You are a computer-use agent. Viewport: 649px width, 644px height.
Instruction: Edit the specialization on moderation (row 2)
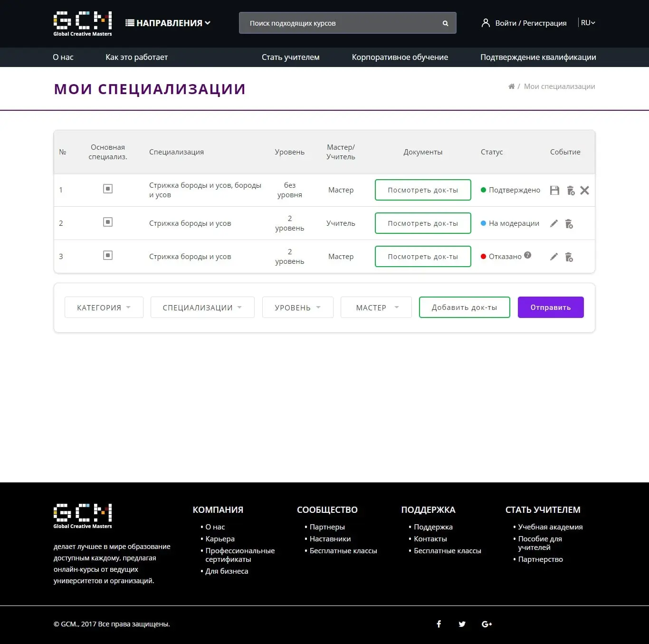pyautogui.click(x=554, y=223)
